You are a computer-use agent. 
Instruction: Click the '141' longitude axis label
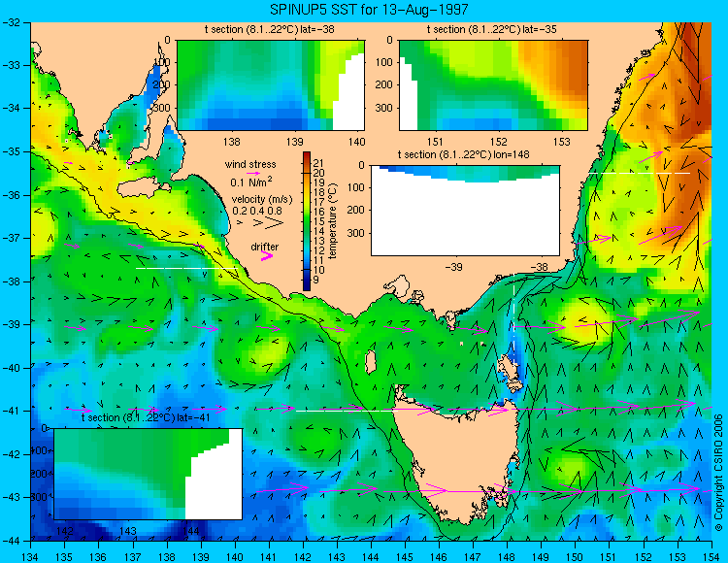(268, 557)
